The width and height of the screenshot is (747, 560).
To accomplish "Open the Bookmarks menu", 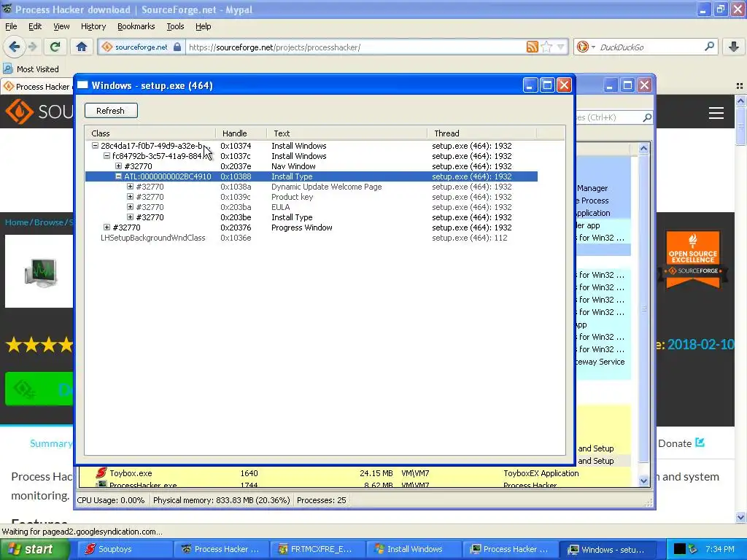I will 136,26.
